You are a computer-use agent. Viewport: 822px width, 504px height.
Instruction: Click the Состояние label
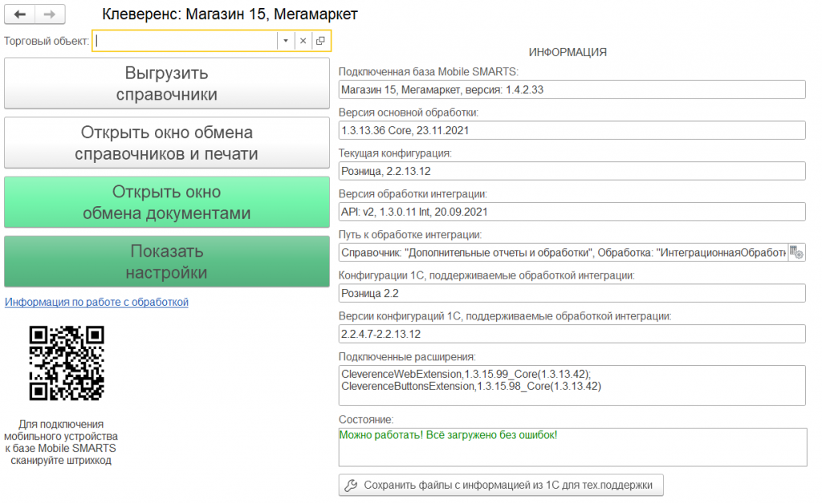click(x=366, y=420)
